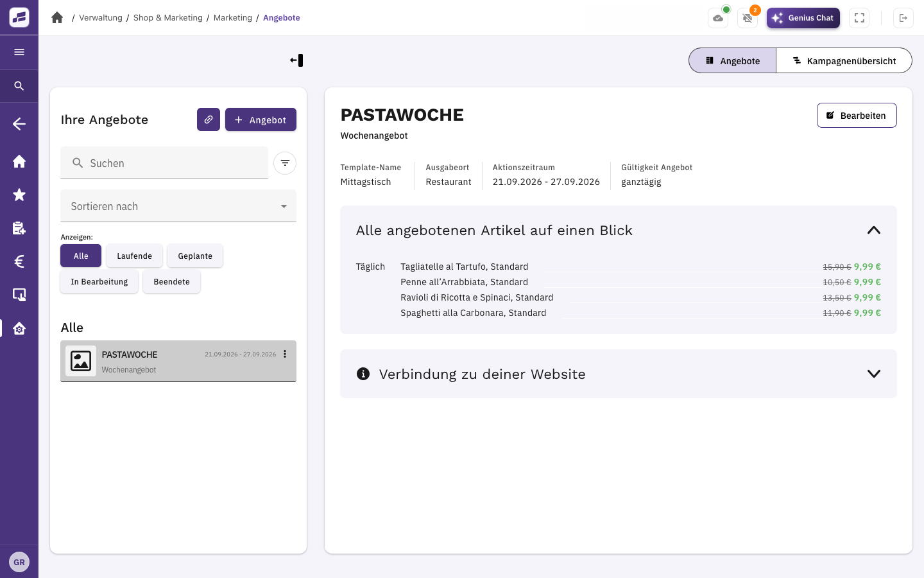Viewport: 924px width, 578px height.
Task: Open the Sortieren nach dropdown
Action: click(x=178, y=206)
